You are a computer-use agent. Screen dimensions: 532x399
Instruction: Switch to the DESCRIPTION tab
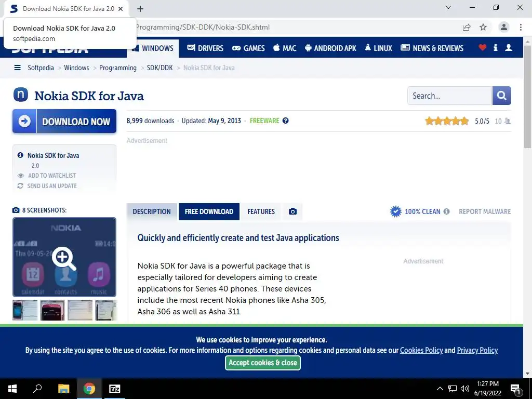click(152, 211)
